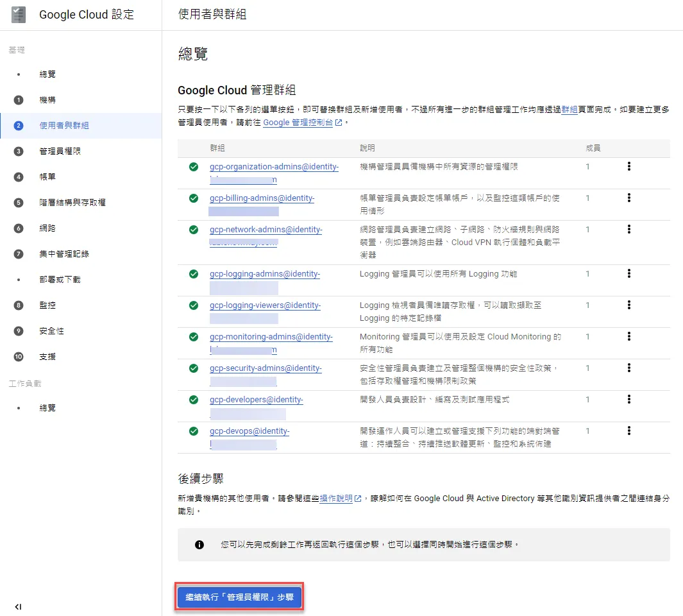This screenshot has width=683, height=616.
Task: Open the more options menu for gcp-developers
Action: [628, 399]
